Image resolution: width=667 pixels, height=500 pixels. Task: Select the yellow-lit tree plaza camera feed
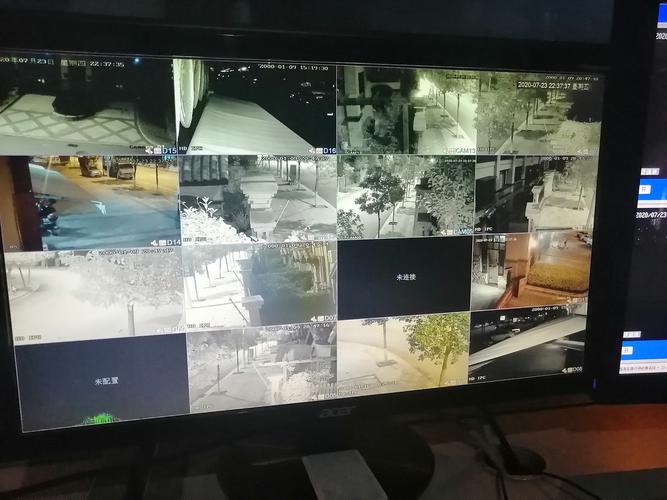click(x=402, y=353)
